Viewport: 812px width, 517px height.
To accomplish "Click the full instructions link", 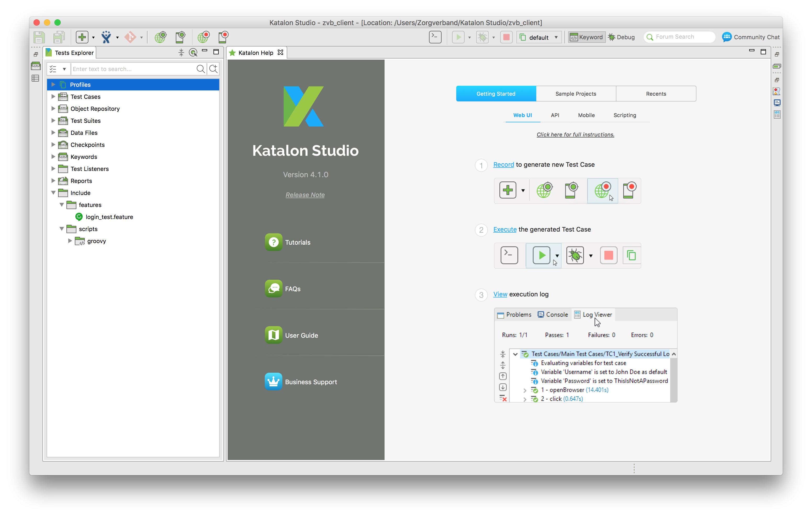I will coord(575,134).
